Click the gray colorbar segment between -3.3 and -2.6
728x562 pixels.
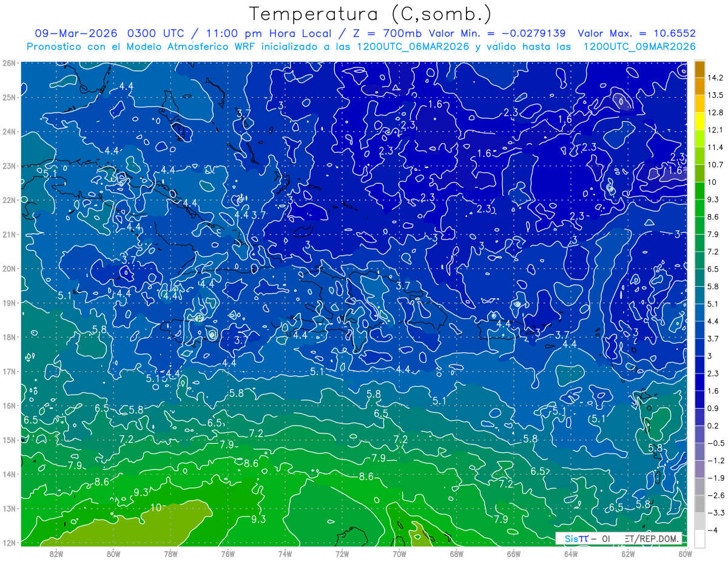click(699, 504)
